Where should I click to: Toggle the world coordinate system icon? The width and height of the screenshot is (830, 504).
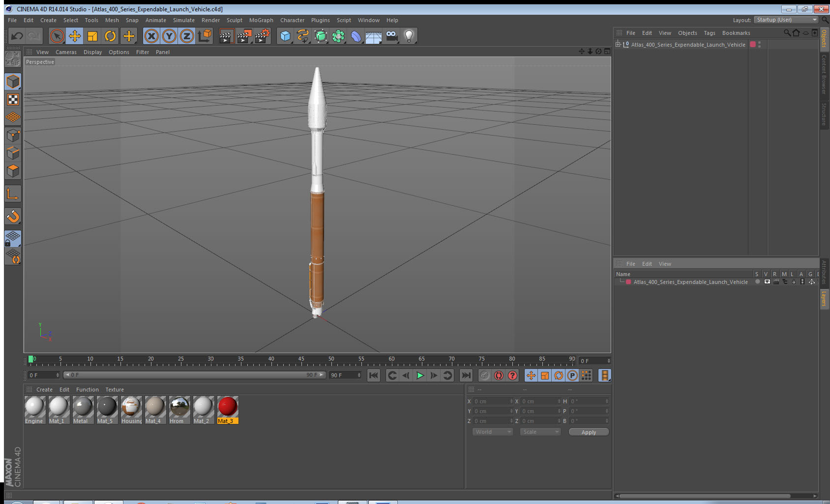(x=205, y=36)
